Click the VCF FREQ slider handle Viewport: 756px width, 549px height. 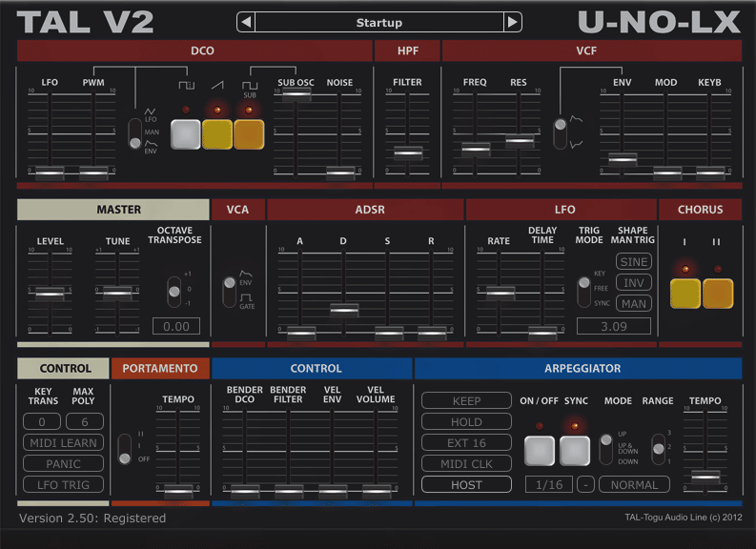click(x=476, y=149)
